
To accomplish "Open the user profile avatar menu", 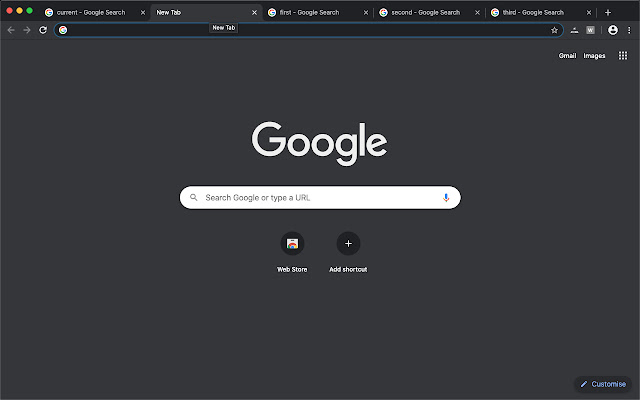I will point(613,30).
